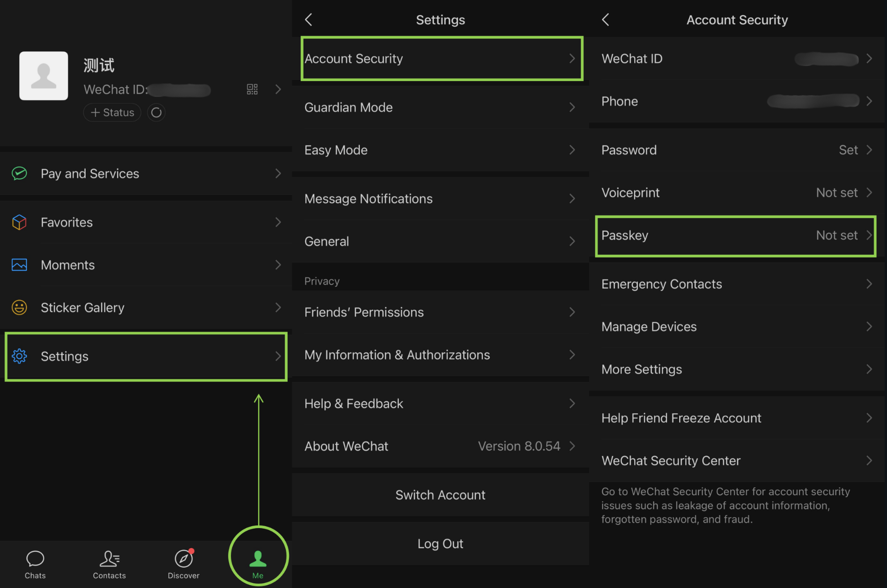The height and width of the screenshot is (588, 887).
Task: Open Pay and Services
Action: [x=90, y=173]
